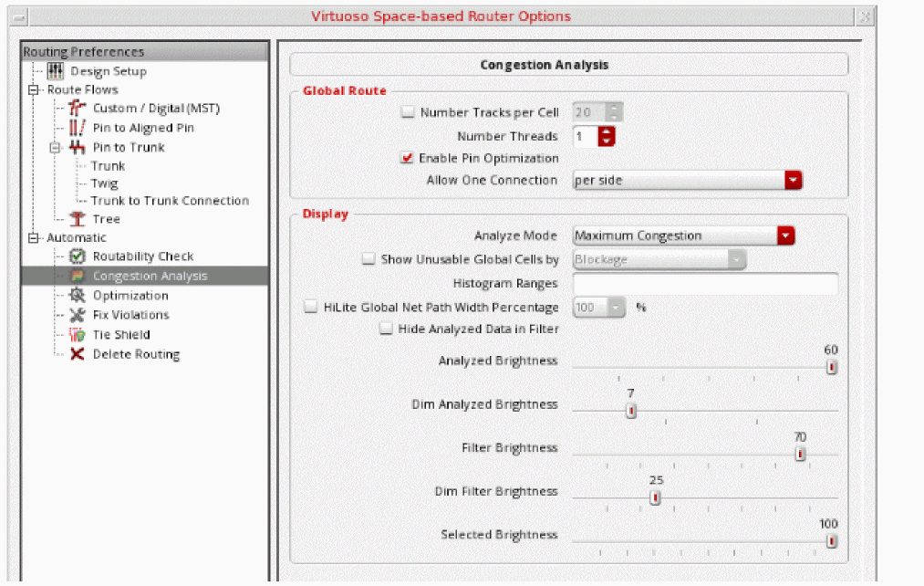Click Routing Preferences panel header
This screenshot has width=924, height=586.
(144, 52)
